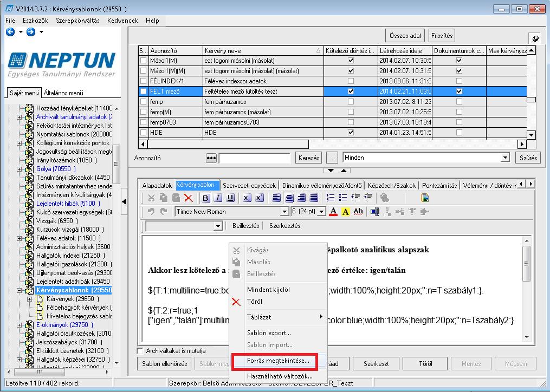Click the Összes adat button
The width and height of the screenshot is (550, 392).
click(x=405, y=36)
